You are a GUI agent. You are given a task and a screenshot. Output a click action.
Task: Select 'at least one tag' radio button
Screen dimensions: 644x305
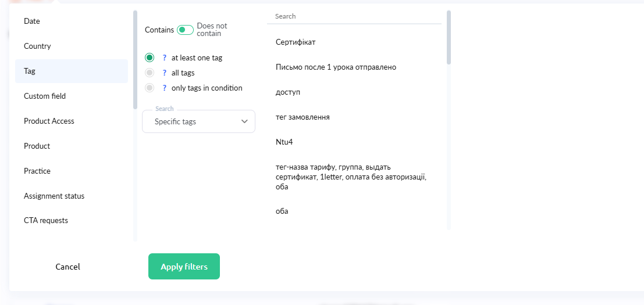pos(150,58)
